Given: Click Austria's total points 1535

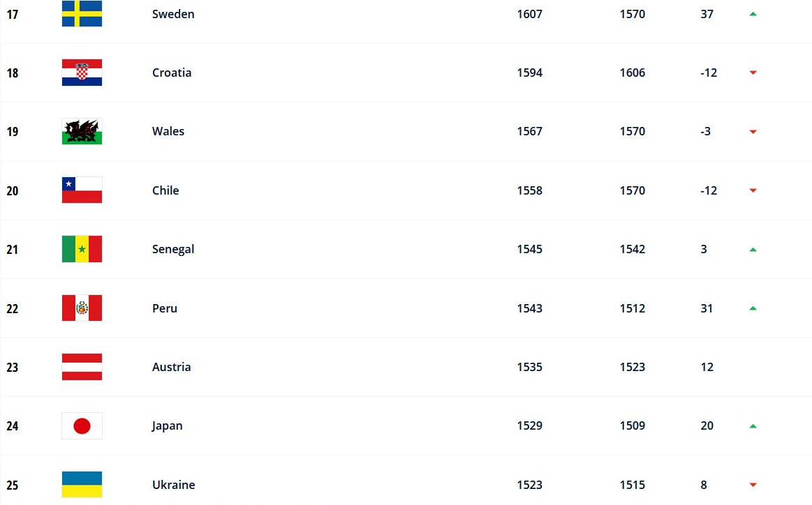Looking at the screenshot, I should pos(529,367).
